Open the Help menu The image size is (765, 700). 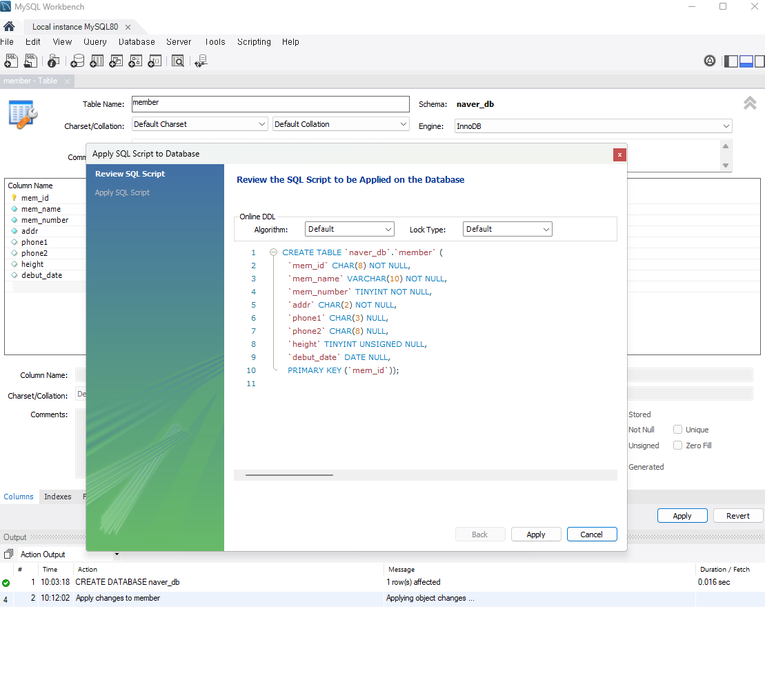(x=290, y=42)
